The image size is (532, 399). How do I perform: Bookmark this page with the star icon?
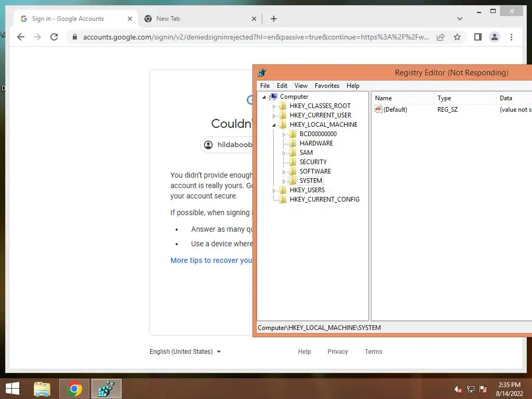click(x=457, y=37)
